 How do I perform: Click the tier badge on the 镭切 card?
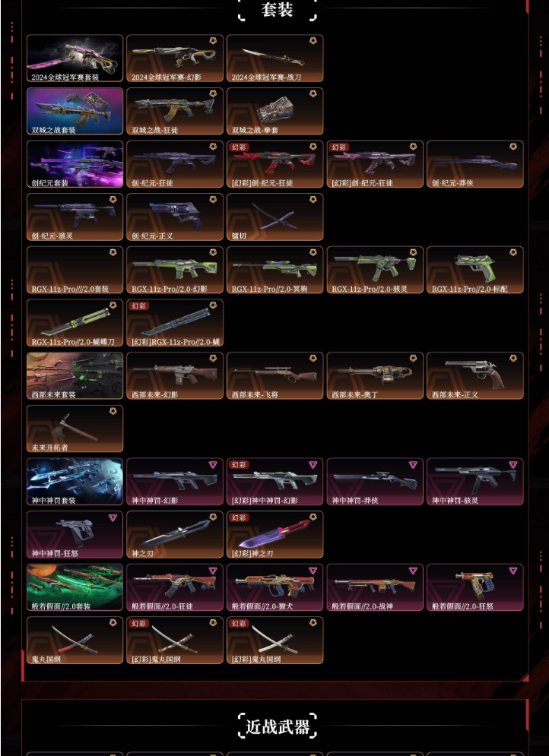click(x=313, y=199)
